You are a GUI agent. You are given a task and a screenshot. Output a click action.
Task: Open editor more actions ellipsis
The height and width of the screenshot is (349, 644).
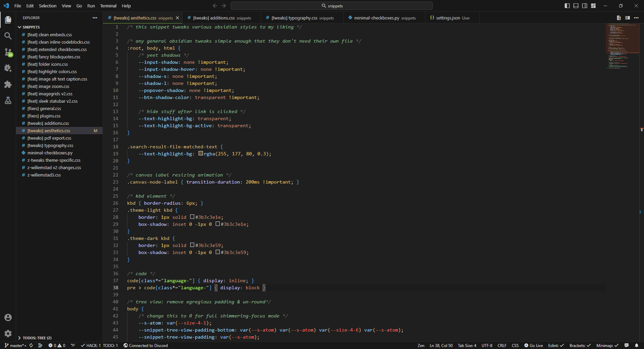point(636,18)
